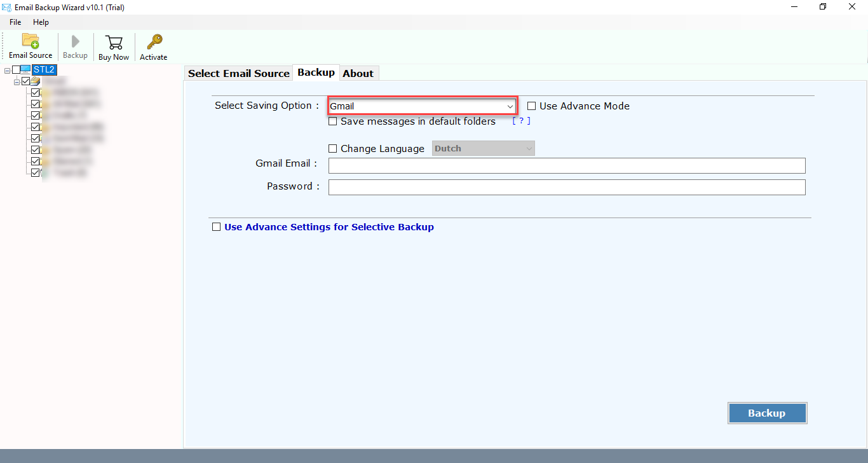Screen dimensions: 868x463
Task: Open Buy Now via the shopping cart icon
Action: [113, 46]
